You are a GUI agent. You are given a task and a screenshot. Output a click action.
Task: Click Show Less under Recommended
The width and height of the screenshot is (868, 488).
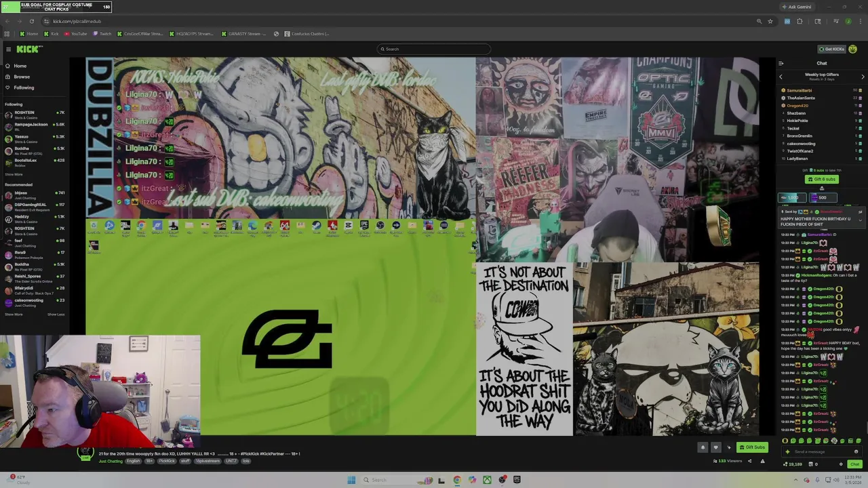(x=56, y=314)
